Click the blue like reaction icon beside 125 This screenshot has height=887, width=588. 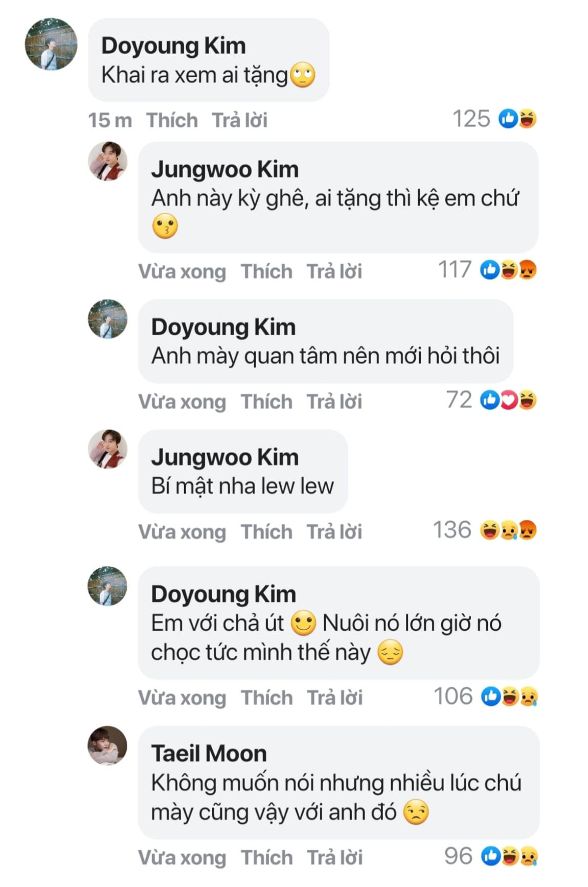(508, 119)
